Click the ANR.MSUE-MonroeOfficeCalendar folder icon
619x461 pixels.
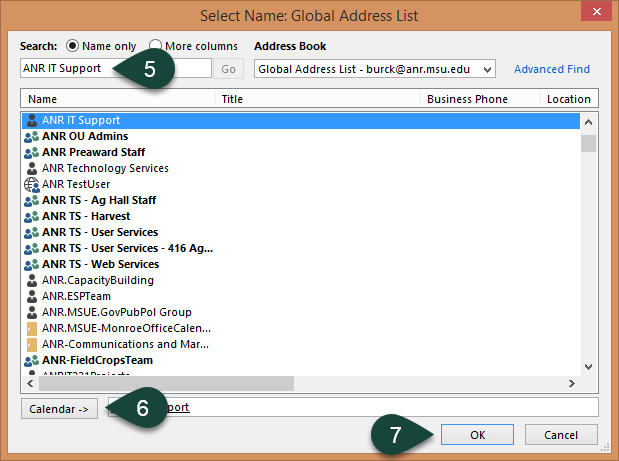tap(31, 328)
